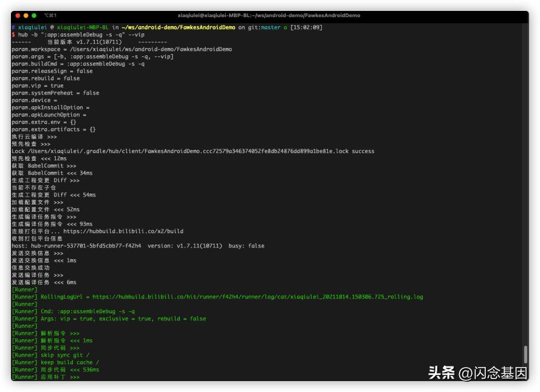Click the 'param.device =' line
540x392 pixels.
(x=35, y=100)
